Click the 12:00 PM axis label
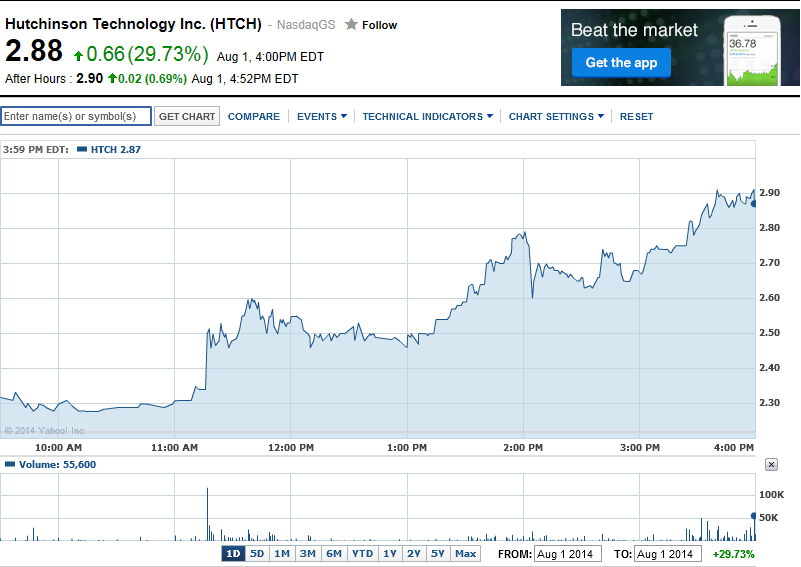Viewport: 801px width, 567px height. [x=291, y=448]
